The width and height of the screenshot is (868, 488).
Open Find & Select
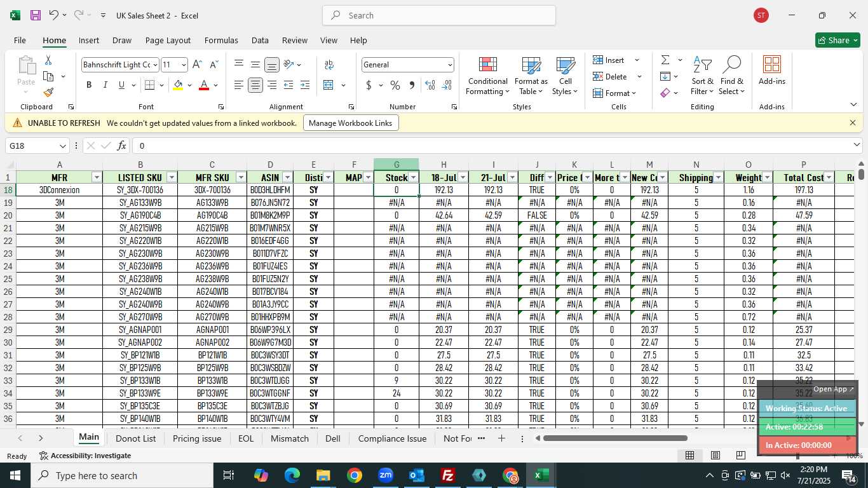pos(732,76)
